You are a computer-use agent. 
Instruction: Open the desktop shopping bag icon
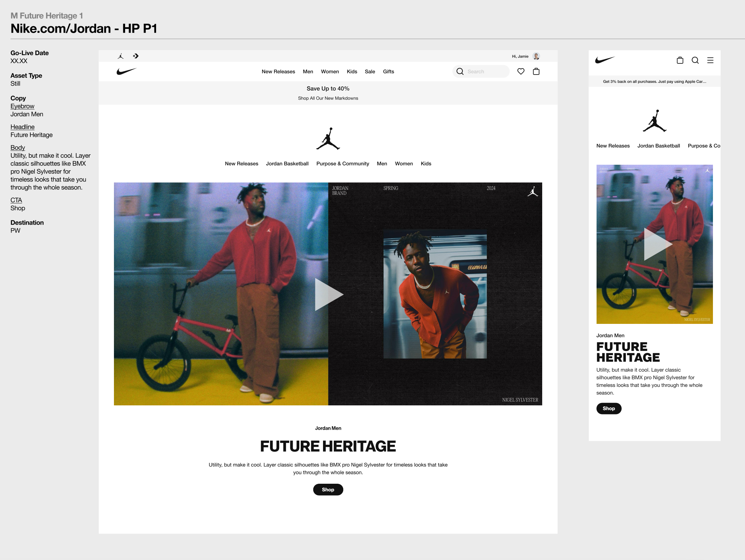point(536,71)
